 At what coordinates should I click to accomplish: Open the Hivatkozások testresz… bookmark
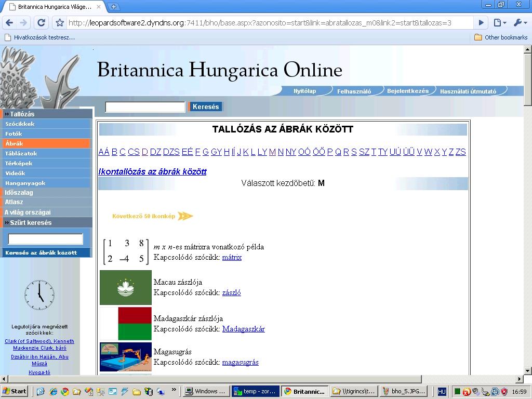[x=40, y=37]
